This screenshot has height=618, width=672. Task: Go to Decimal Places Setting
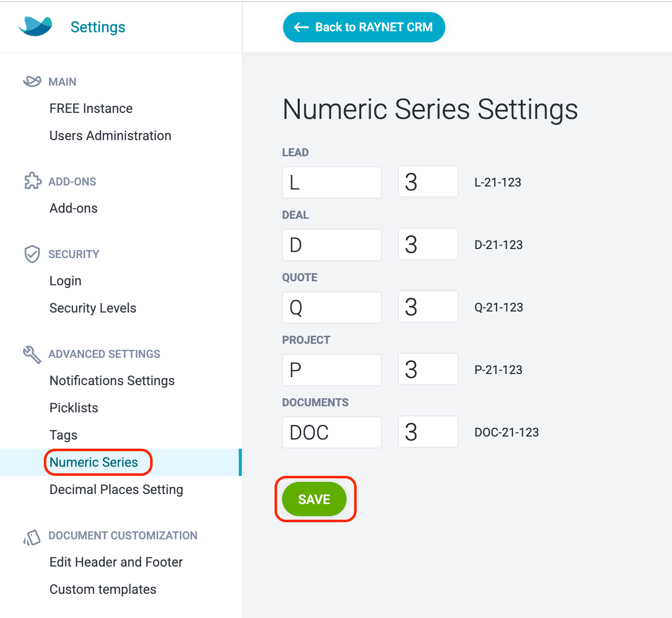pos(116,489)
